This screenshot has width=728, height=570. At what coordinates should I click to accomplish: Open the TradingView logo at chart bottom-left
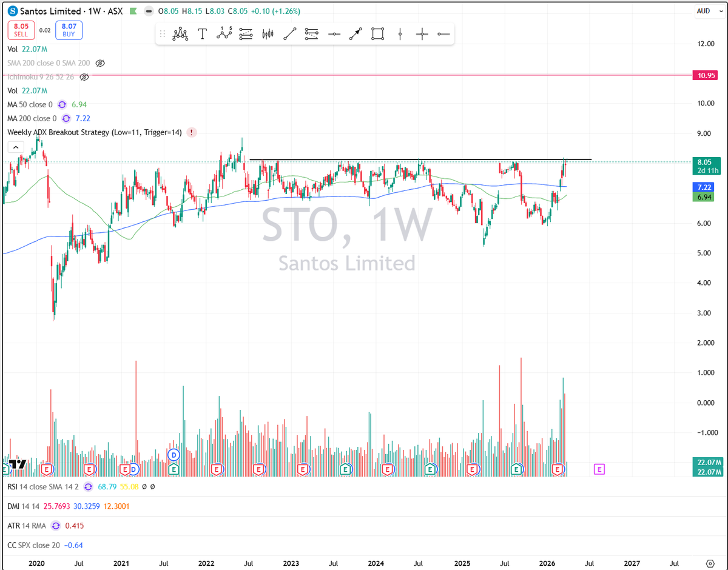click(18, 464)
